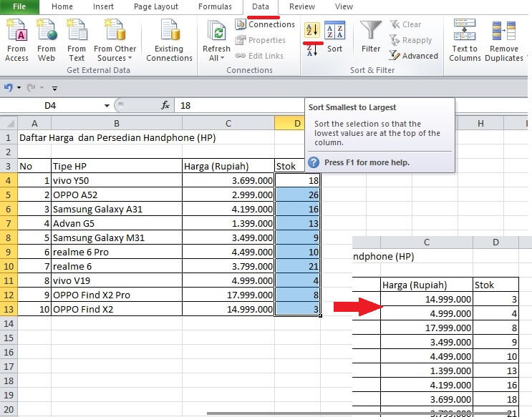Open the Undo history dropdown arrow
Screen dimensions: 532x417
[x=19, y=88]
